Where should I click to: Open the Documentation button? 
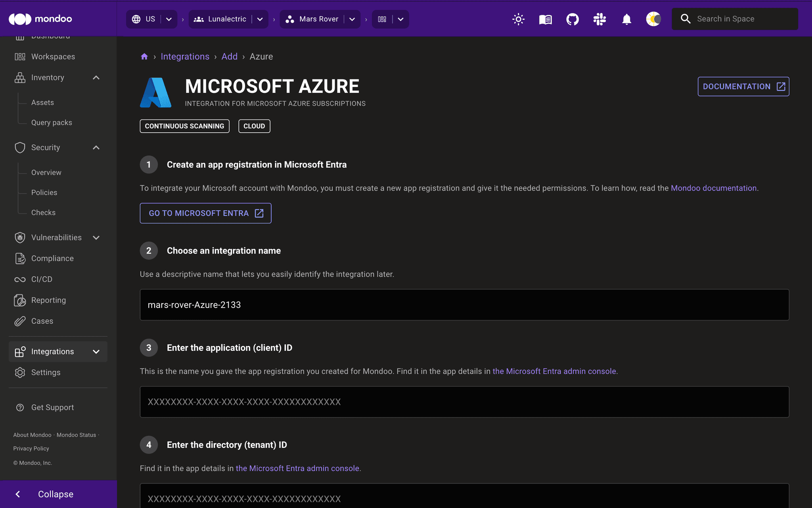tap(743, 87)
